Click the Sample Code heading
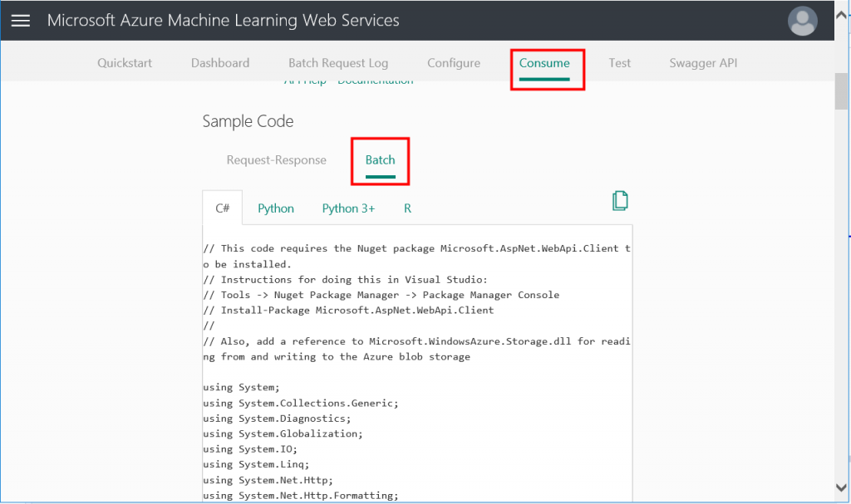Viewport: 851px width, 504px height. [x=248, y=121]
